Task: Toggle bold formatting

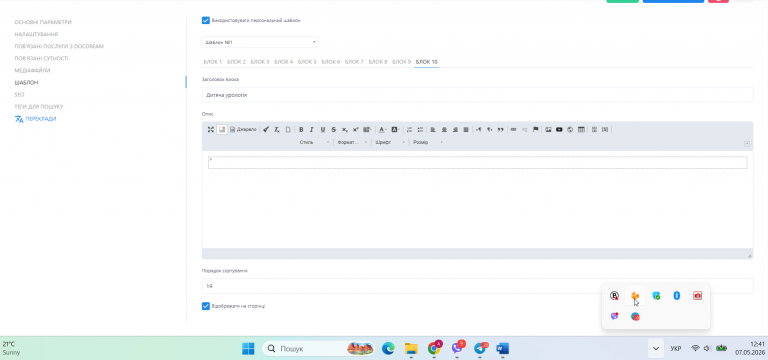Action: click(301, 130)
